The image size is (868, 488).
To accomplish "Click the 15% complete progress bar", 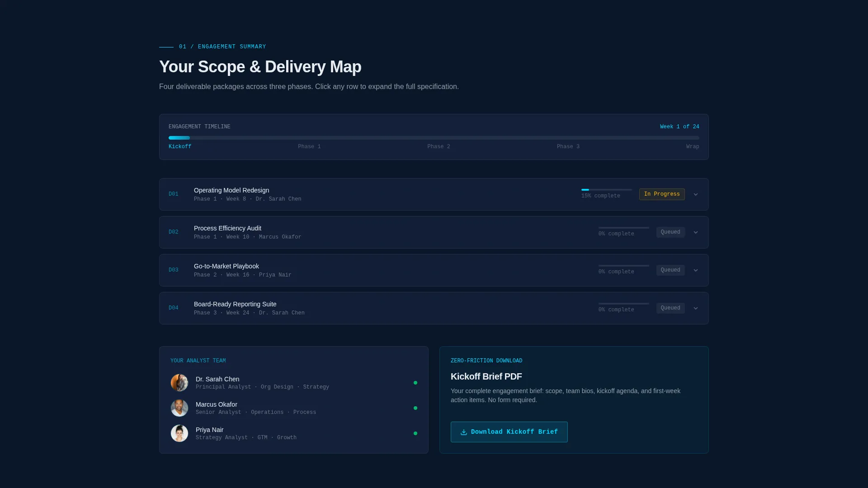I will click(x=607, y=190).
